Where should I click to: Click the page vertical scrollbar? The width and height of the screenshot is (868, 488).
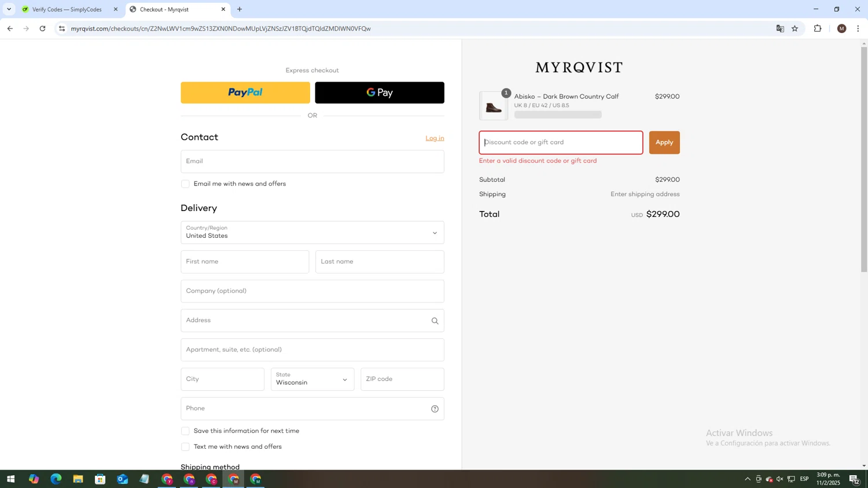pos(864,159)
